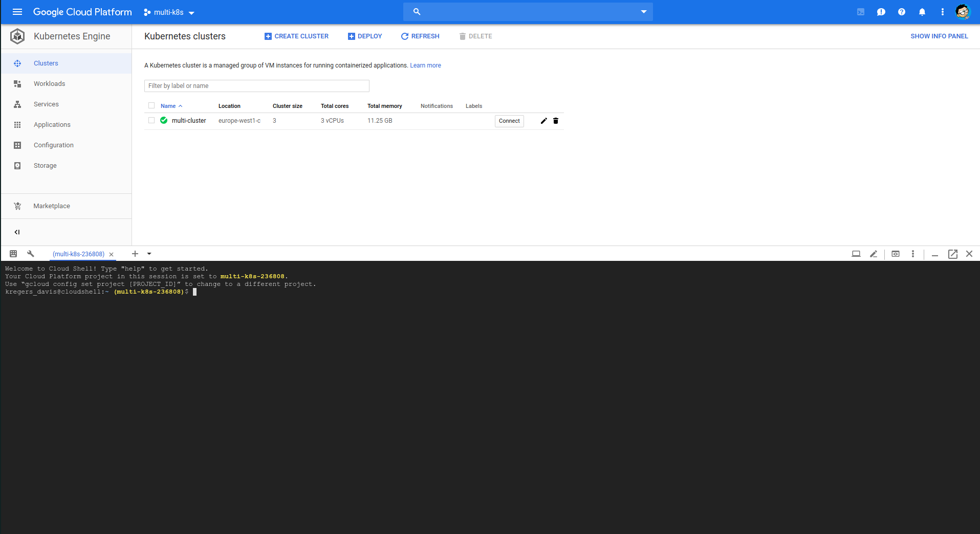Click the greyed DELETE button
980x534 pixels.
(475, 36)
